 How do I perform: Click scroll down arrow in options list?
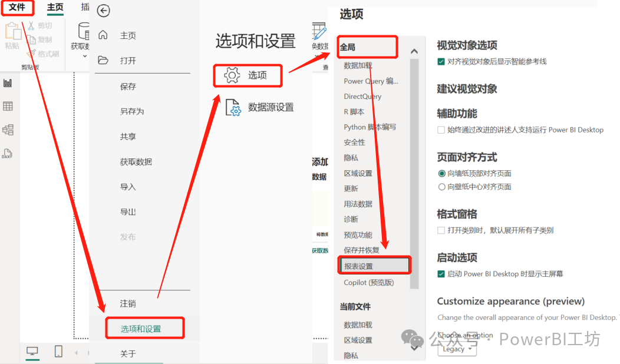[414, 348]
